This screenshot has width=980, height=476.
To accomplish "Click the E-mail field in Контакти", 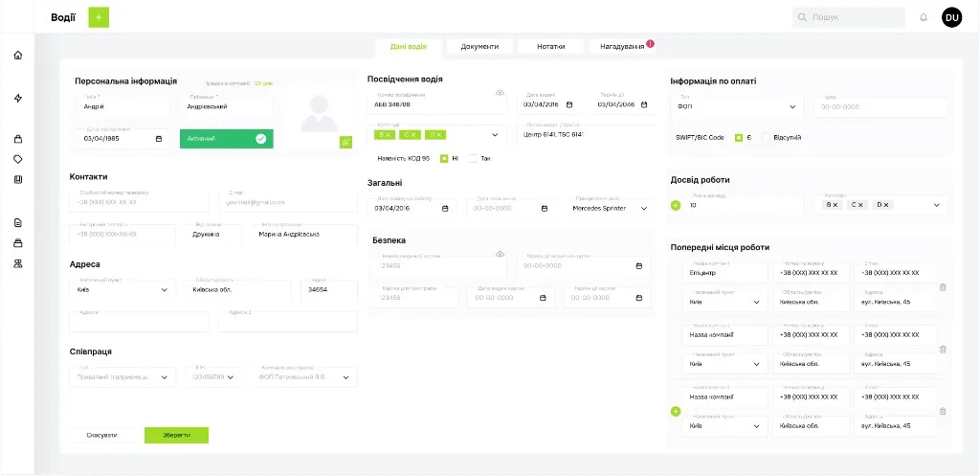I will pos(288,202).
